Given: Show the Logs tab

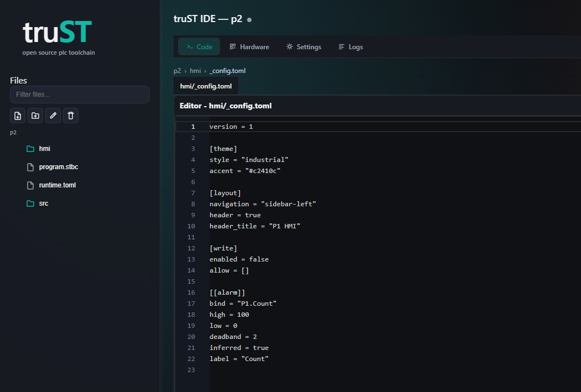Looking at the screenshot, I should pyautogui.click(x=350, y=47).
